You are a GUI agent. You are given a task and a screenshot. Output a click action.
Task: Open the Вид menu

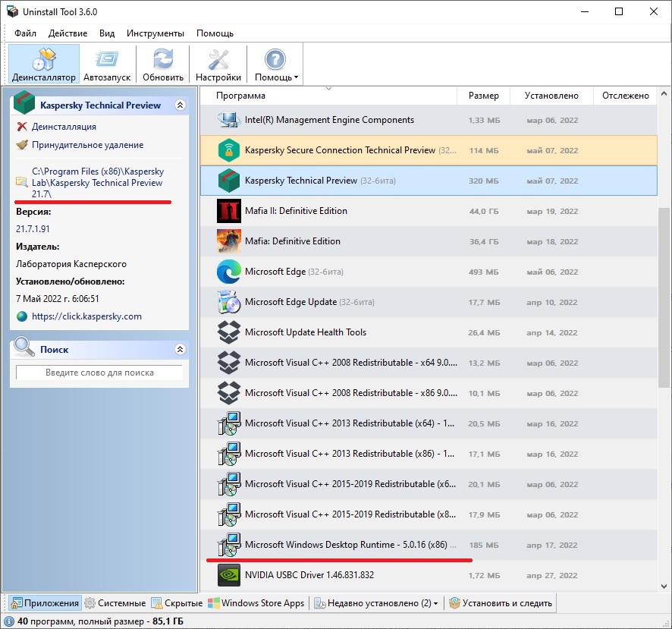107,33
